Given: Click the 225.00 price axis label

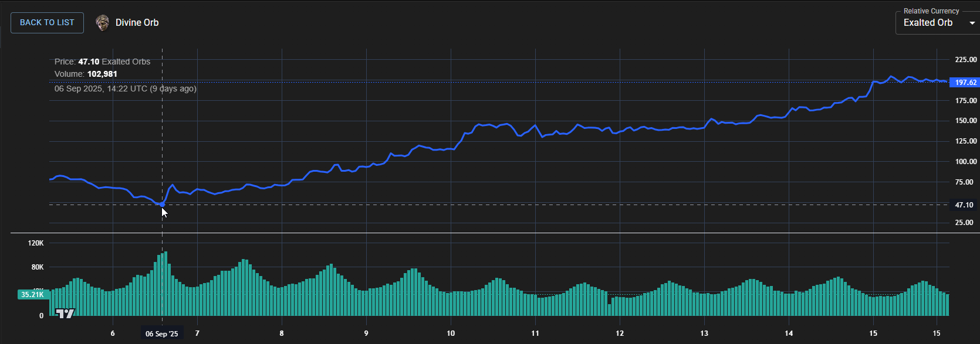Looking at the screenshot, I should (x=966, y=60).
